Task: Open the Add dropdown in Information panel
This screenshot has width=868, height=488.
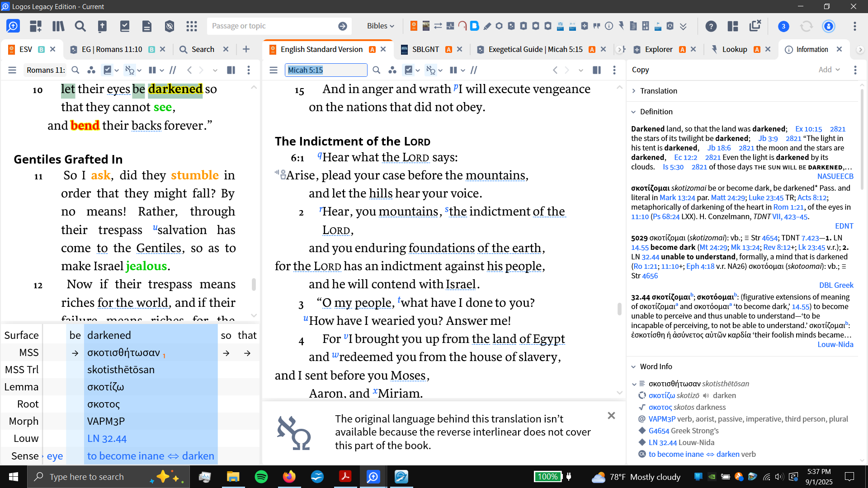Action: pos(829,70)
